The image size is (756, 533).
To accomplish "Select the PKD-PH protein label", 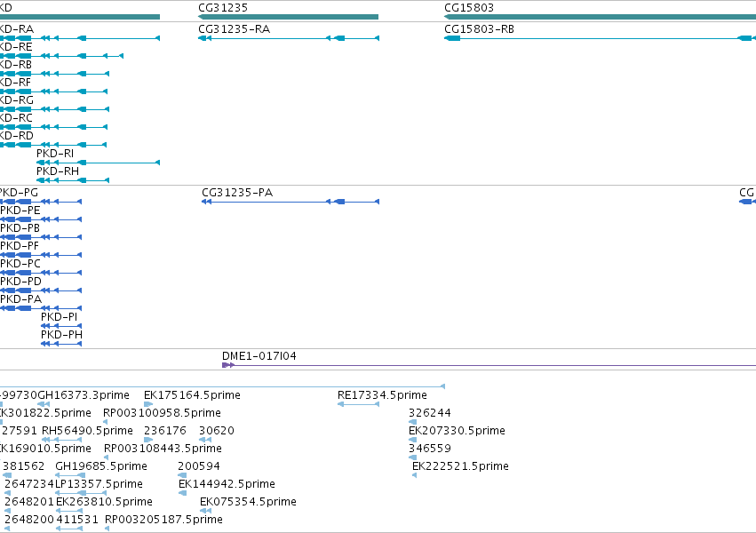I will (x=61, y=335).
